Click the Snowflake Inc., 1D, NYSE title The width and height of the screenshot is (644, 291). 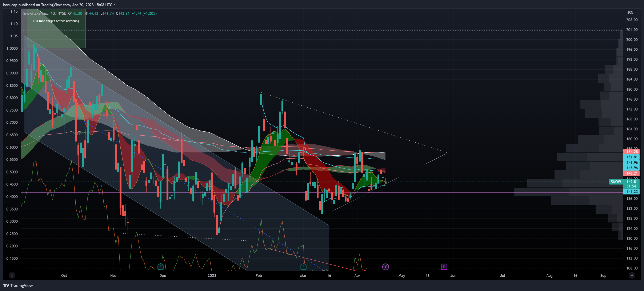44,13
